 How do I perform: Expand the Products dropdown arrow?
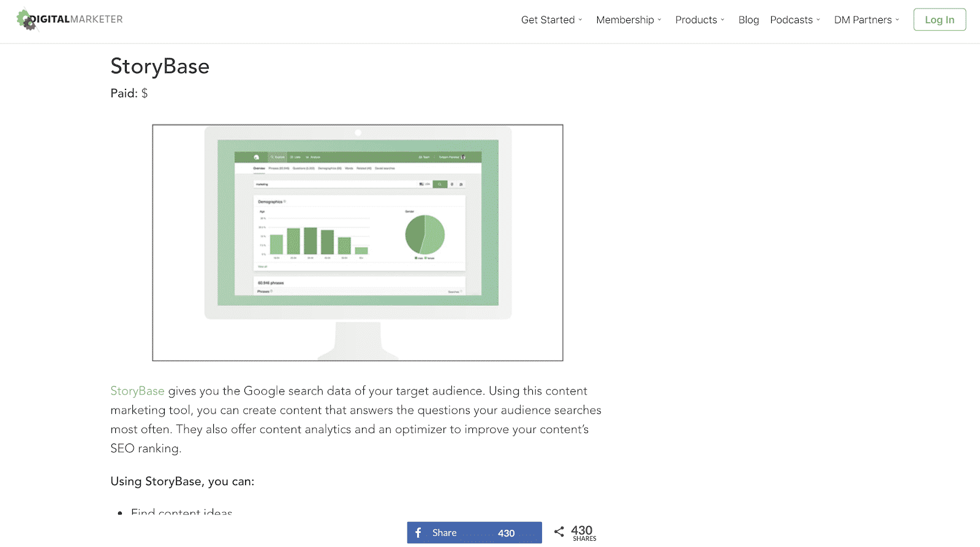pyautogui.click(x=723, y=20)
